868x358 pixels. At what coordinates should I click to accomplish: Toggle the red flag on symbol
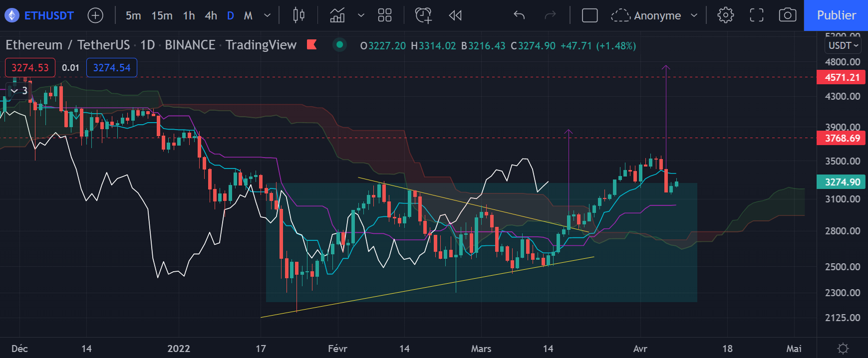click(312, 45)
